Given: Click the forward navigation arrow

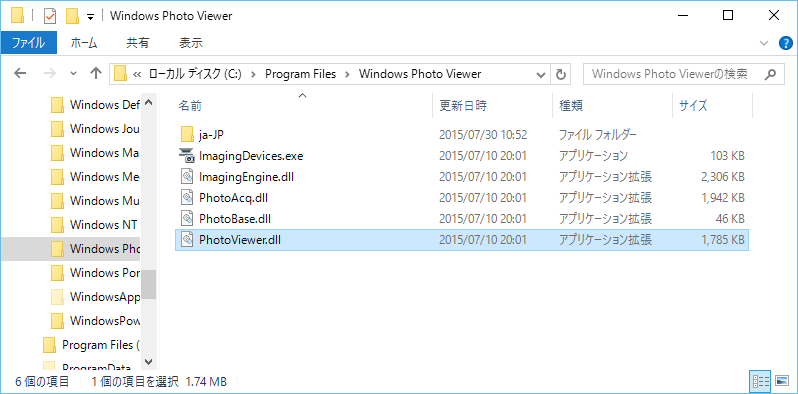Looking at the screenshot, I should pyautogui.click(x=49, y=74).
